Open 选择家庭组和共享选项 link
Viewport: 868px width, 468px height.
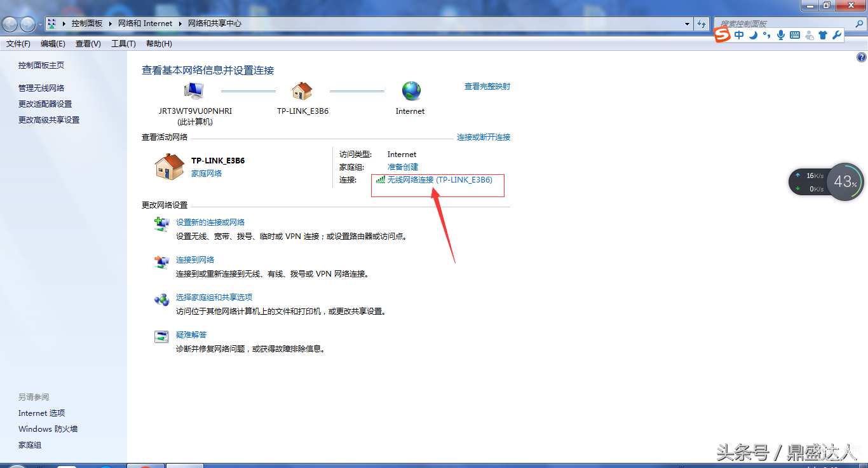click(214, 298)
